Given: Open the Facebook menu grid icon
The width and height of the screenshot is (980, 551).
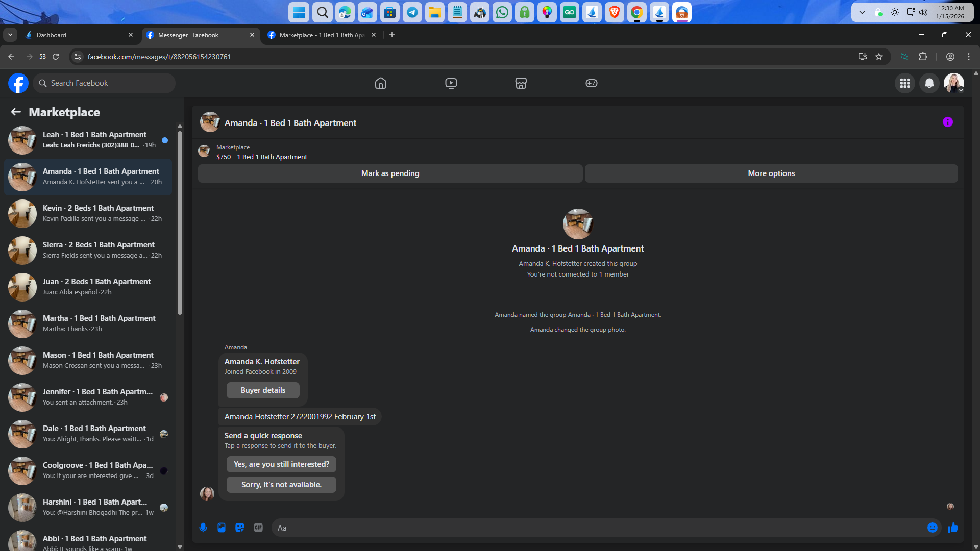Looking at the screenshot, I should (x=905, y=83).
